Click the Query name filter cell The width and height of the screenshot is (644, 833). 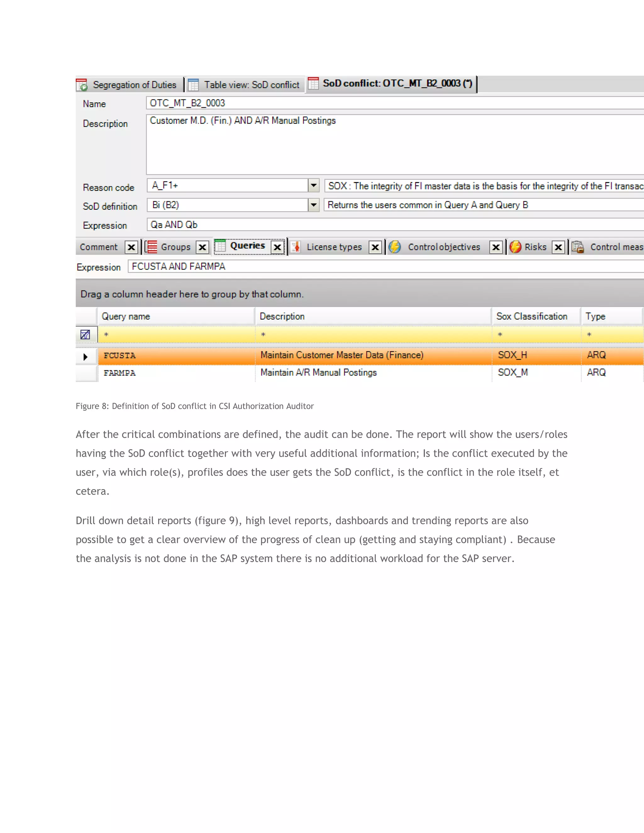tap(177, 335)
